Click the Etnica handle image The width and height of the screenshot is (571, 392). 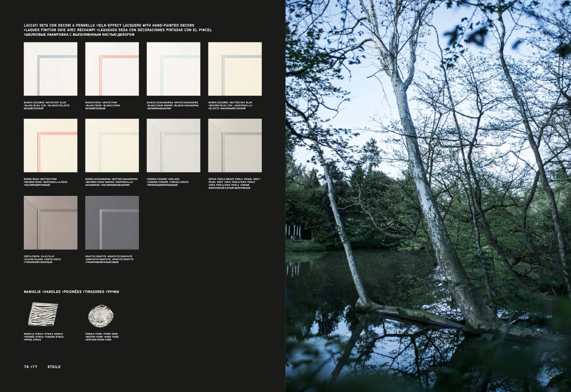43,314
